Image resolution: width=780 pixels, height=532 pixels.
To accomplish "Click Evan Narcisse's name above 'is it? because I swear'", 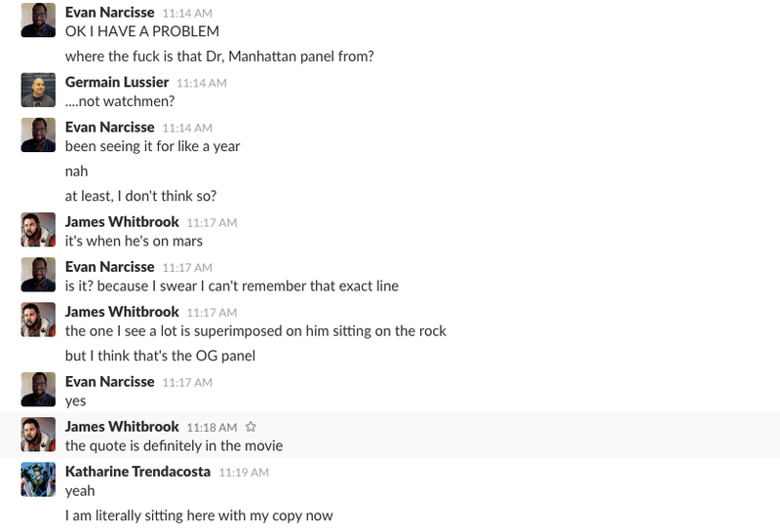I will [110, 267].
